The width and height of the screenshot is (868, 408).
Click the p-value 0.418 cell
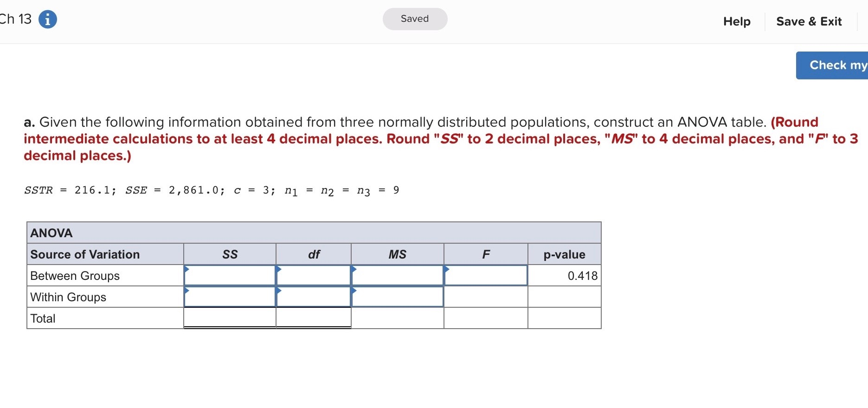click(x=564, y=275)
